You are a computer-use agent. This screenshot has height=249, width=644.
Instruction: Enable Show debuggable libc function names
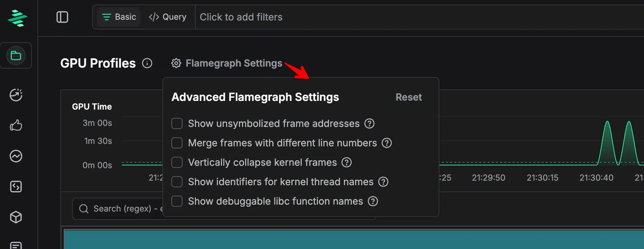click(x=177, y=201)
